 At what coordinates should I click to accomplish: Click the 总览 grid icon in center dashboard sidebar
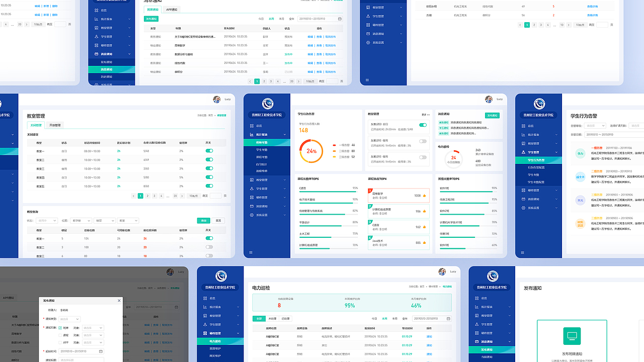pyautogui.click(x=252, y=126)
